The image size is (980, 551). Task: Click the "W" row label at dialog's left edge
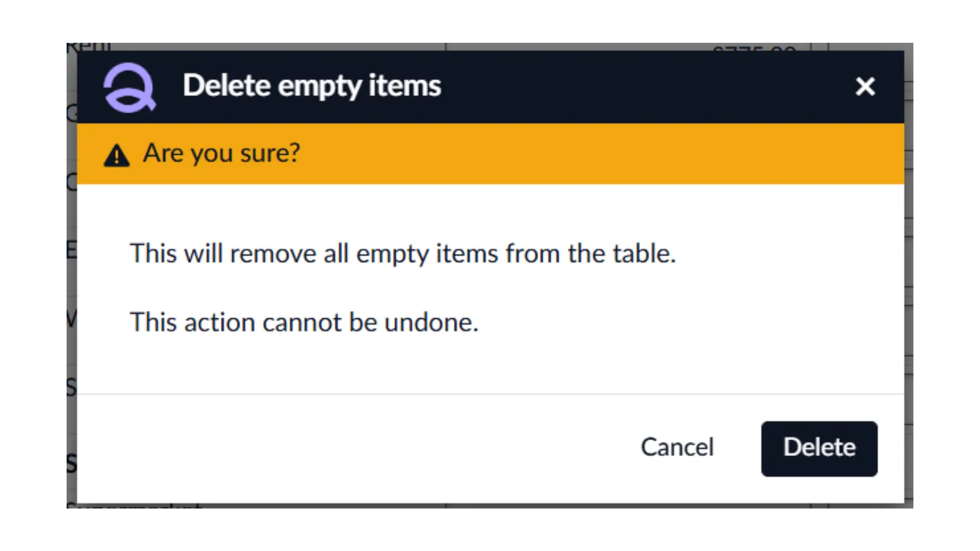pyautogui.click(x=70, y=318)
